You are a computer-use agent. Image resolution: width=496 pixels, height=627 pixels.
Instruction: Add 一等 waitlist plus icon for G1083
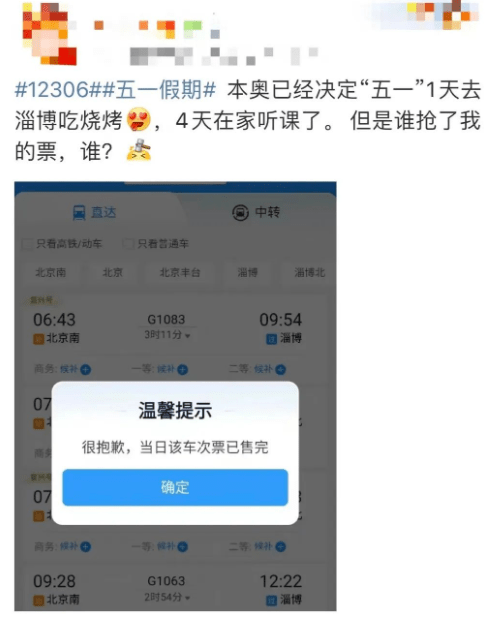point(183,369)
